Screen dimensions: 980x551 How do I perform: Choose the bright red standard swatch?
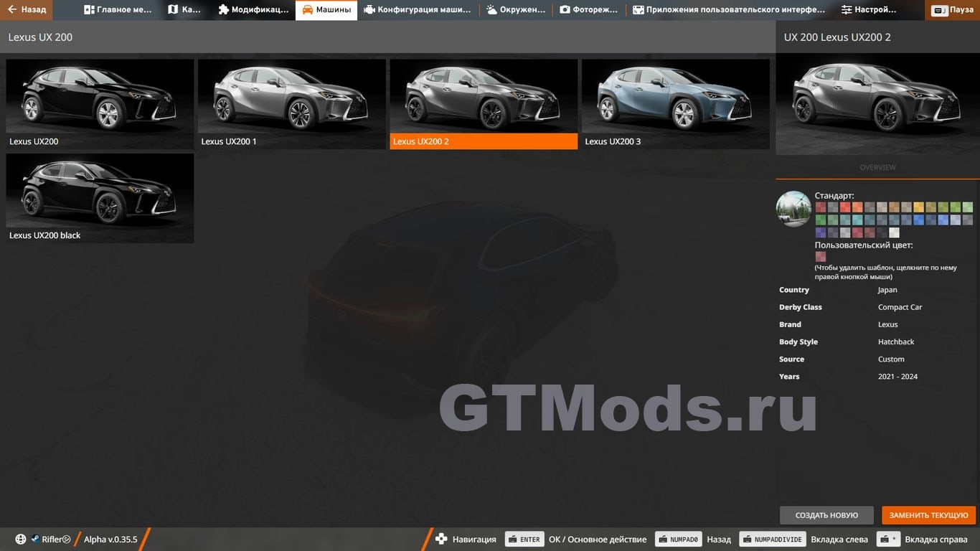(845, 207)
